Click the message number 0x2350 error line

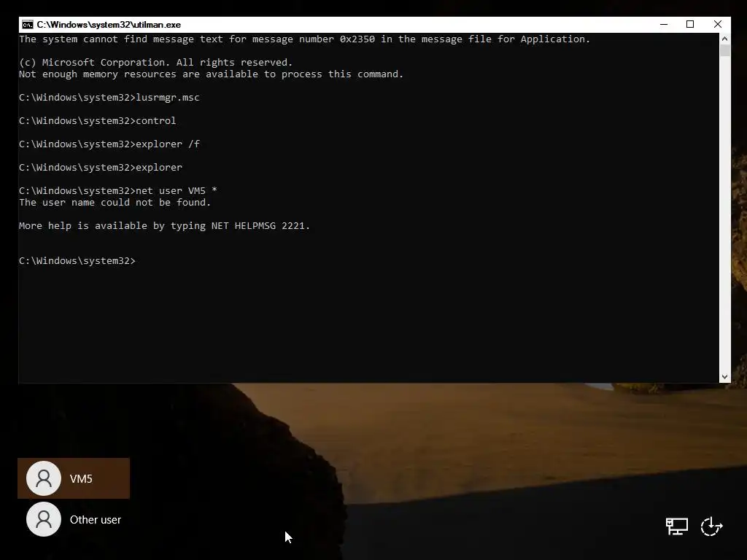pyautogui.click(x=304, y=39)
